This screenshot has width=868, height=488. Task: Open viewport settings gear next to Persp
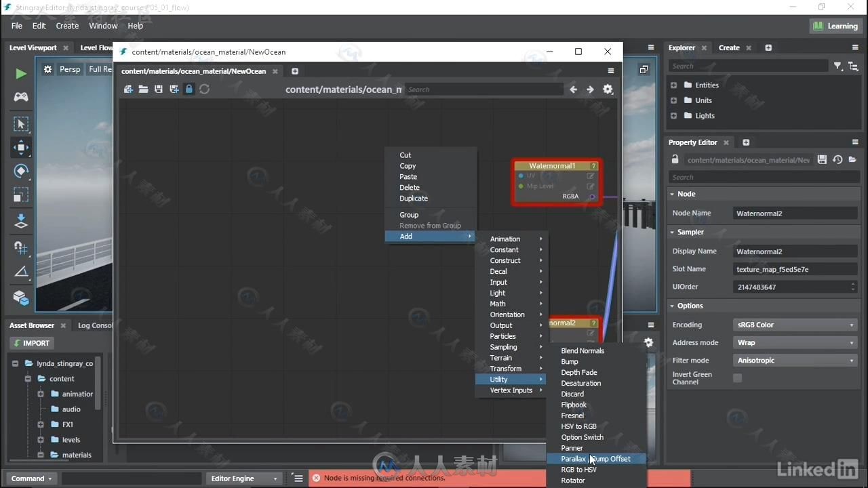47,69
